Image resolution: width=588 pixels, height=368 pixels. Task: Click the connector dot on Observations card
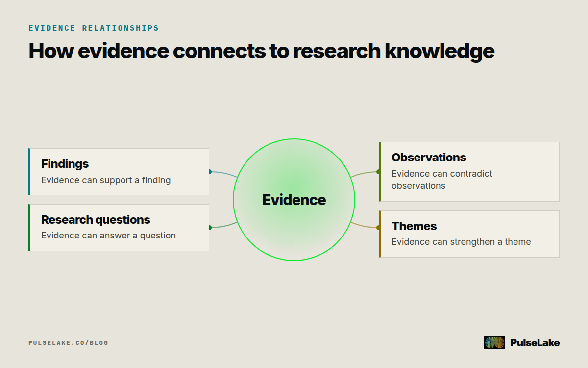[x=379, y=172]
